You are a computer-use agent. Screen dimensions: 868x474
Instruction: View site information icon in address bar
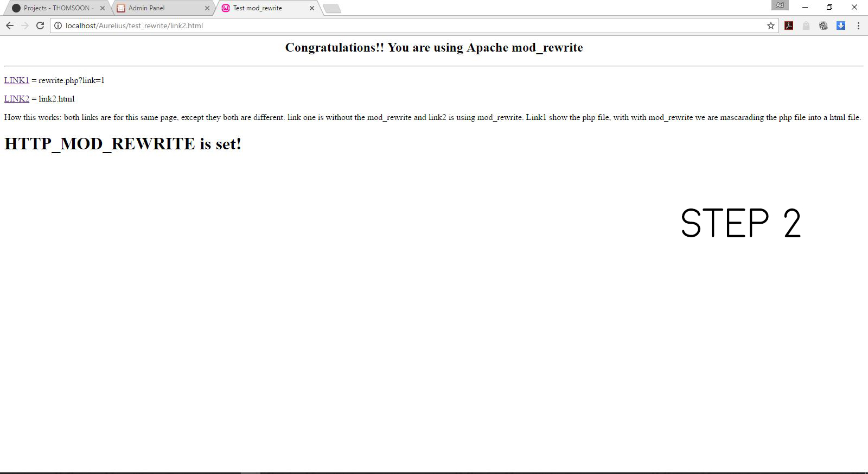pyautogui.click(x=58, y=26)
